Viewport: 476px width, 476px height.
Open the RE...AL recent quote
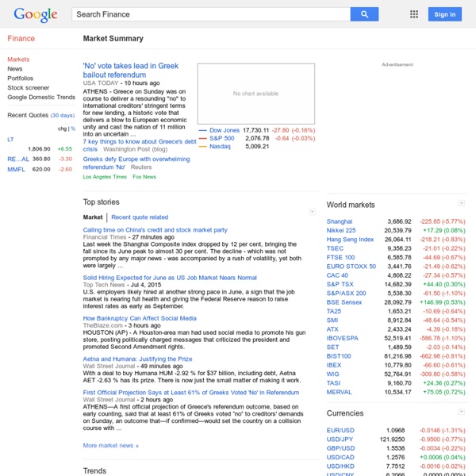tap(18, 159)
